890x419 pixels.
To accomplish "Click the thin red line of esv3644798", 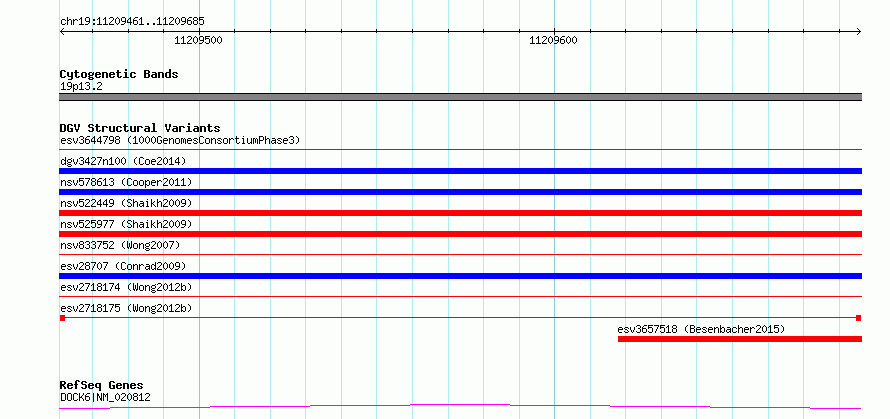I will click(460, 150).
